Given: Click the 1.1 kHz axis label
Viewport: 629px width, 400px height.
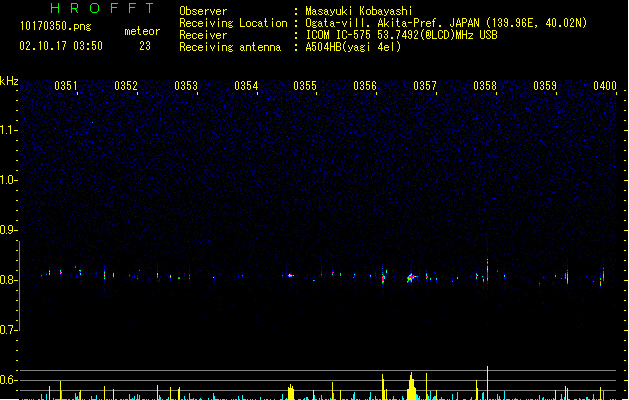Looking at the screenshot, I should pyautogui.click(x=8, y=130).
